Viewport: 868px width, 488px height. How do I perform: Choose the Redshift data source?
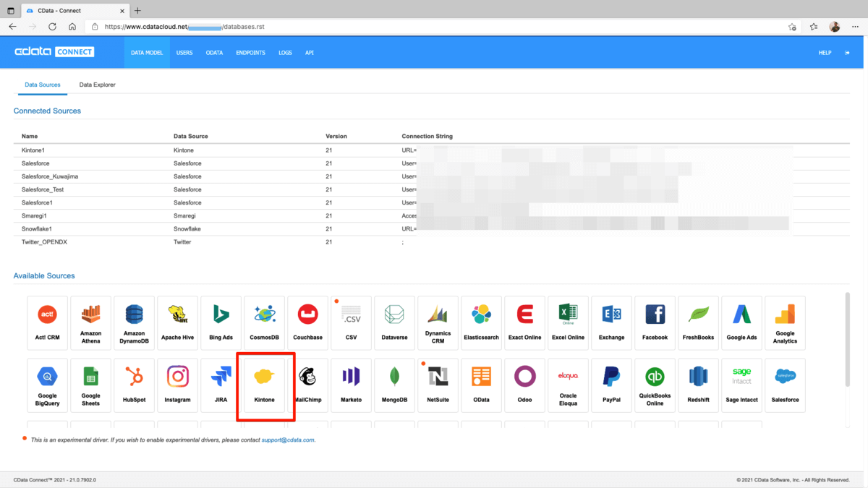coord(699,385)
